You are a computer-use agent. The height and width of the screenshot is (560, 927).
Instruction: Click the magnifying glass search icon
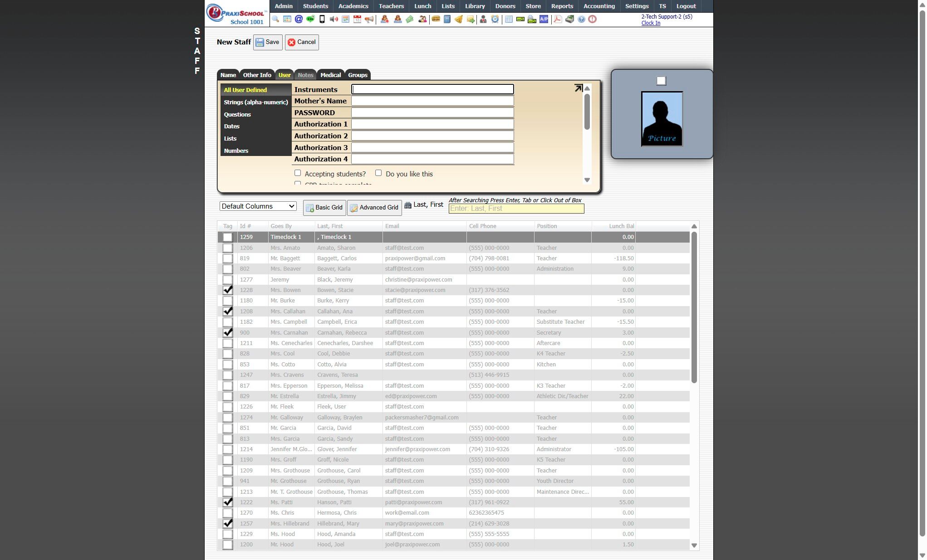(x=275, y=19)
